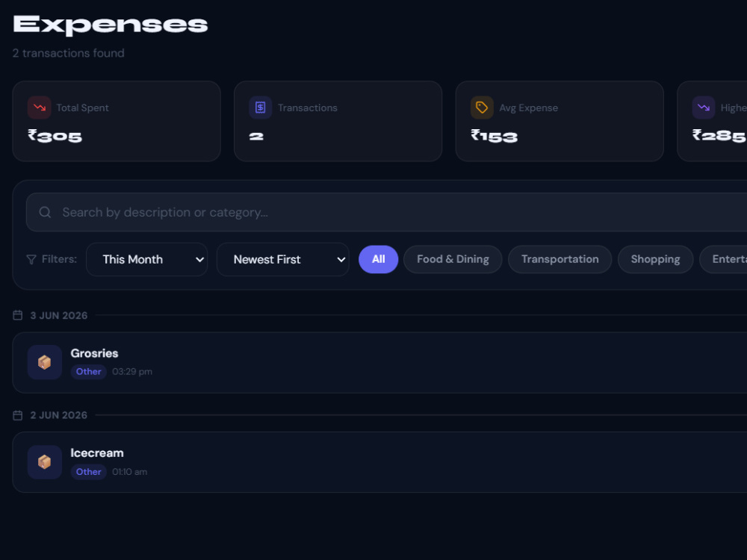
Task: Click the Expenses page heading
Action: coord(111,25)
